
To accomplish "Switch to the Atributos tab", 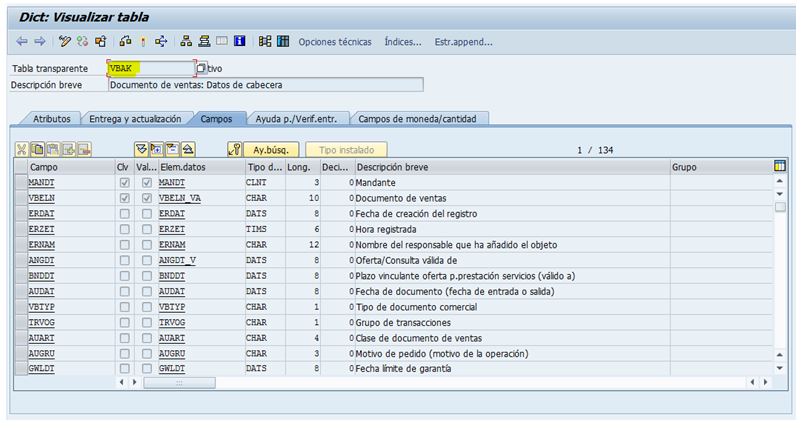I will [51, 118].
